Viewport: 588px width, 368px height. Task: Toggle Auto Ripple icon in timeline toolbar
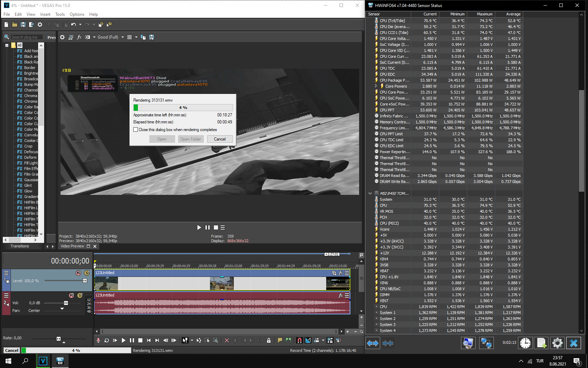(316, 340)
